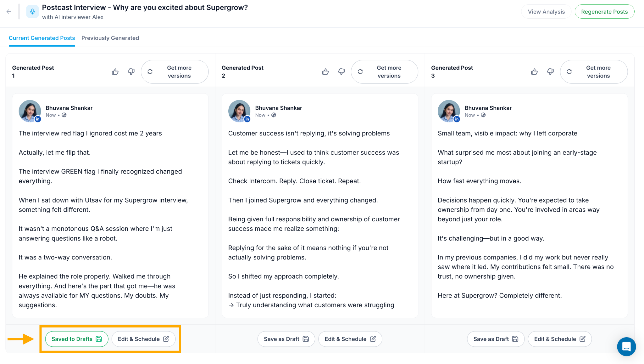Image resolution: width=644 pixels, height=364 pixels.
Task: Dislike Generated Post 2 with thumbs down
Action: coord(341,72)
